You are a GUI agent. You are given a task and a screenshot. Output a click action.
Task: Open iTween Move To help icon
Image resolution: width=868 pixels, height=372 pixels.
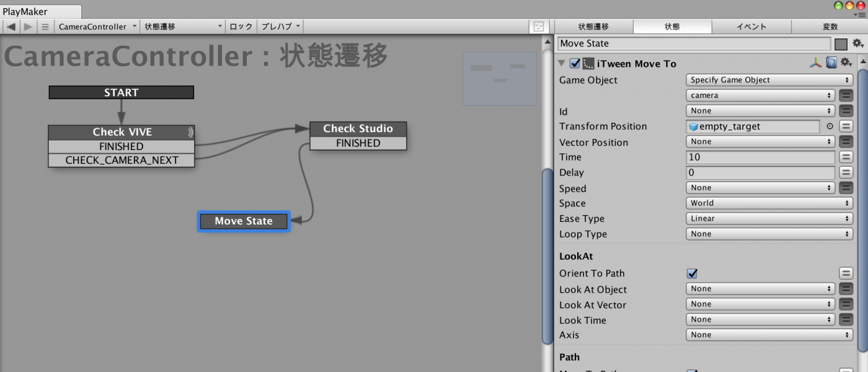[x=831, y=63]
